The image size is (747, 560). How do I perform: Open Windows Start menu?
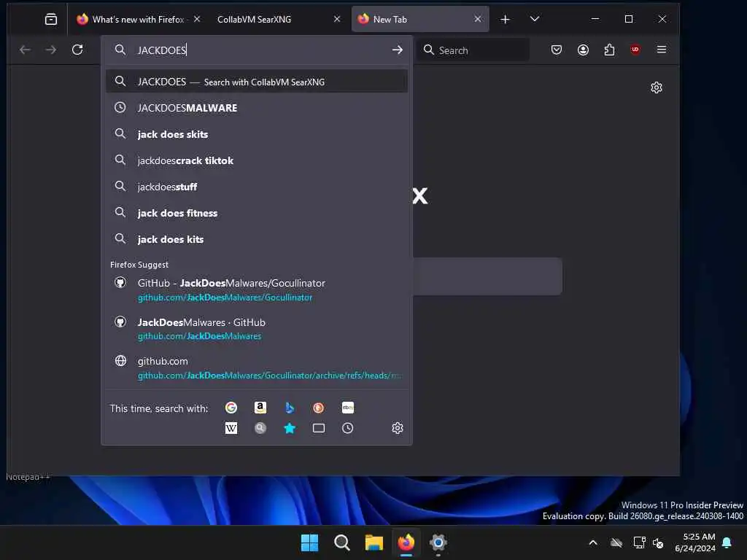pos(309,542)
